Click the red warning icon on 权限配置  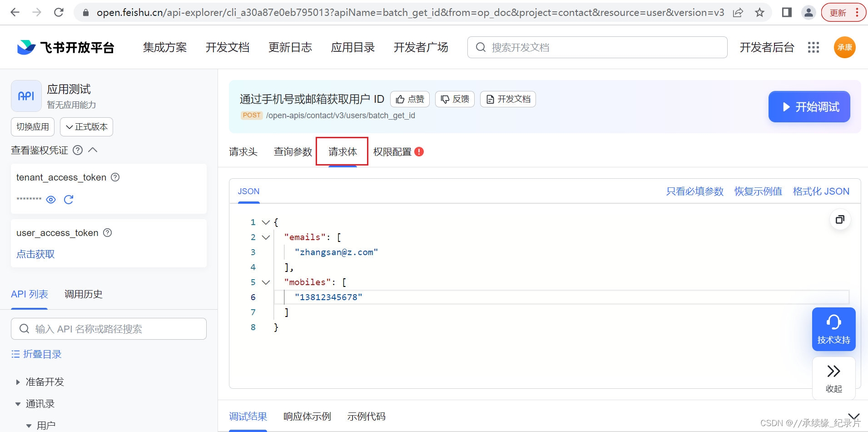[x=419, y=152]
